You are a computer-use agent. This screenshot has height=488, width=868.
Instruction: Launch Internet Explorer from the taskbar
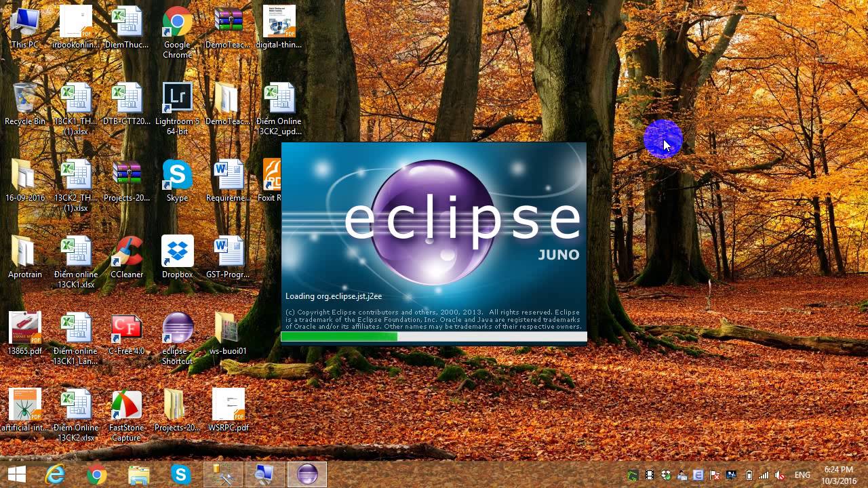point(55,474)
